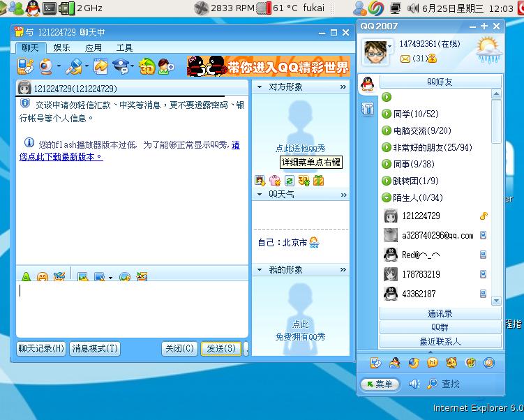The image size is (524, 420).
Task: Expand the 同学(10/52) friend group
Action: point(387,114)
